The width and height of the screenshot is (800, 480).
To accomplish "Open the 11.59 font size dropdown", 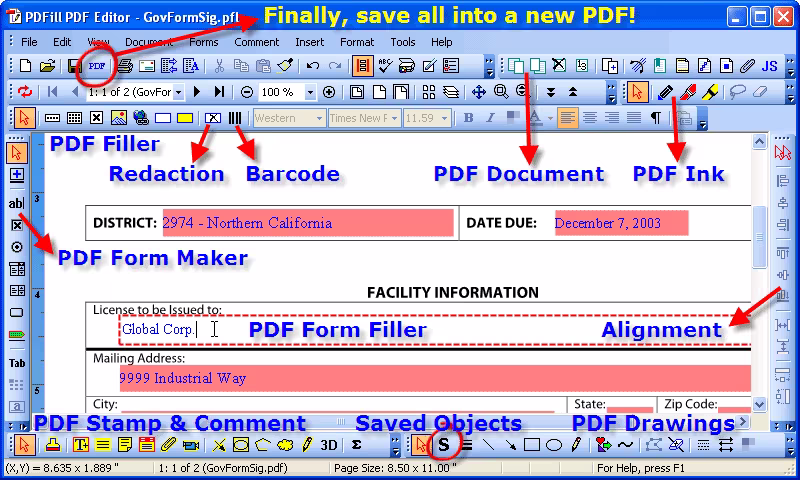I will coord(444,118).
